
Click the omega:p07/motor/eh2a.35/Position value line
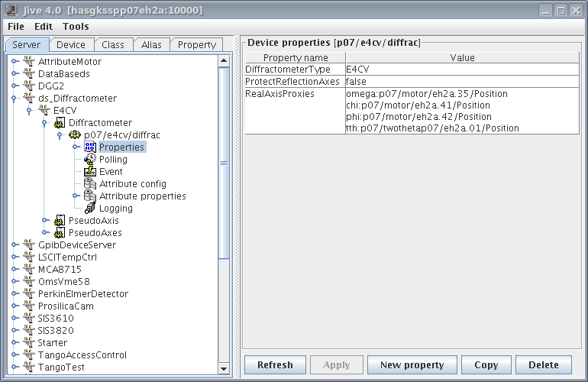427,94
